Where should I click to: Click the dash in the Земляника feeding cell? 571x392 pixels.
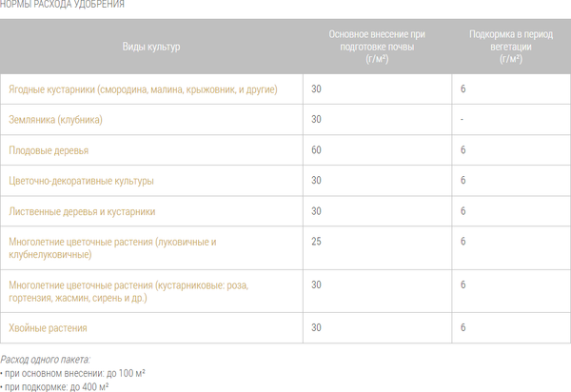pyautogui.click(x=462, y=120)
